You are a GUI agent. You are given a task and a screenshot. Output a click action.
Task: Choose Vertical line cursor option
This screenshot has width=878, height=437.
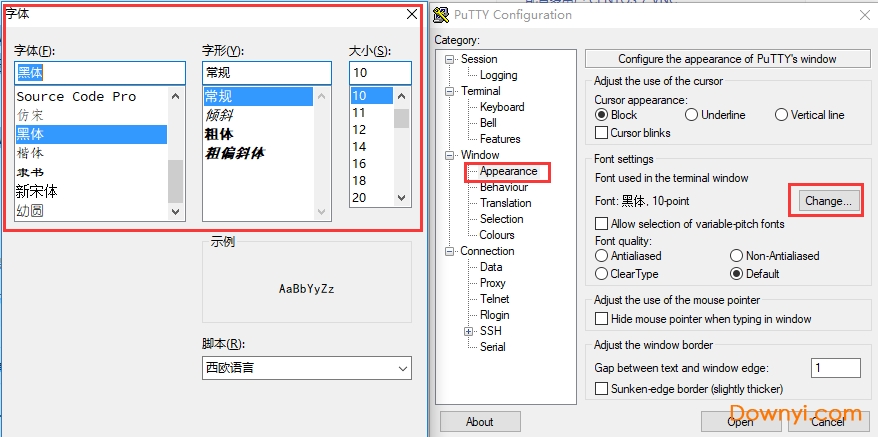coord(782,115)
